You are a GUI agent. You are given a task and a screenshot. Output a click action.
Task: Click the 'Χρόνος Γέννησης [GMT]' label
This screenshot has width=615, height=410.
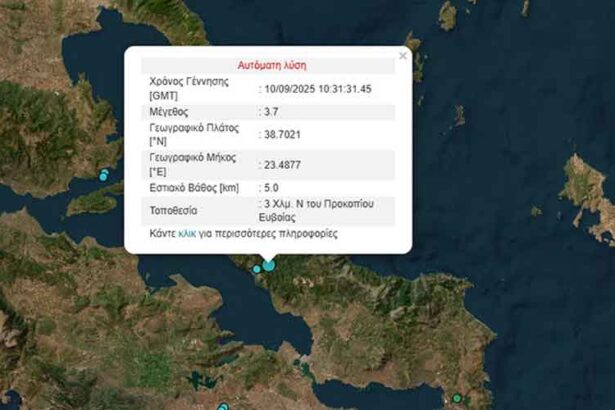tap(194, 88)
